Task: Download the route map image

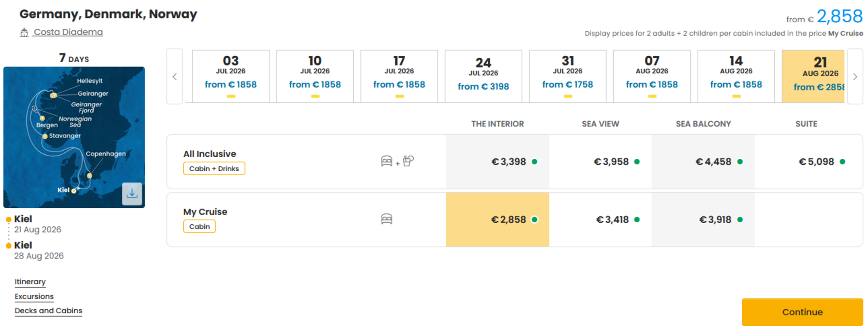Action: 132,193
